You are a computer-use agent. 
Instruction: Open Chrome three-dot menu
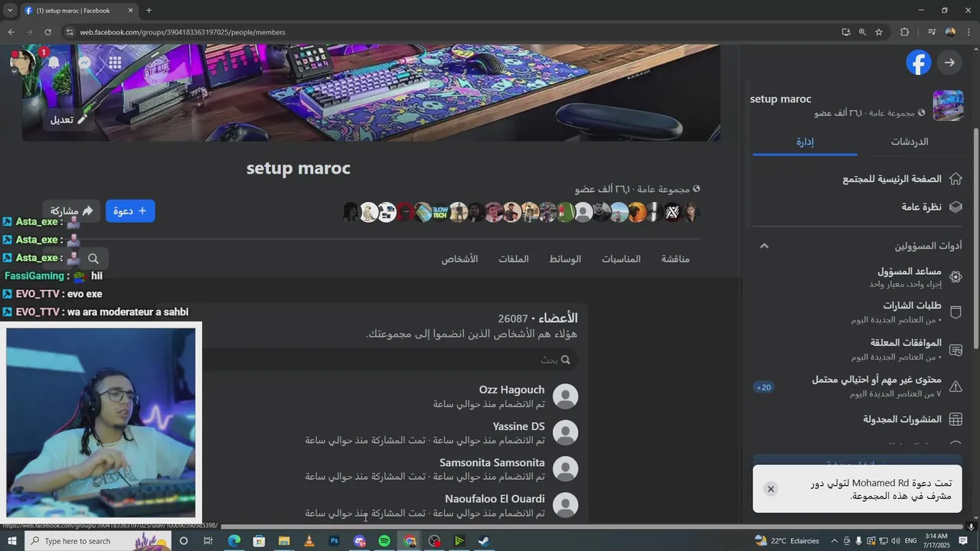(969, 32)
